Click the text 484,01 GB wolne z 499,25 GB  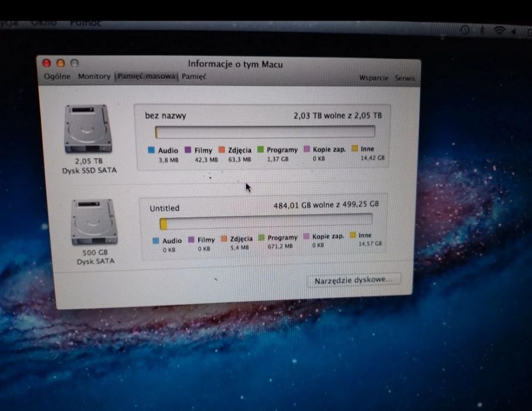click(326, 205)
